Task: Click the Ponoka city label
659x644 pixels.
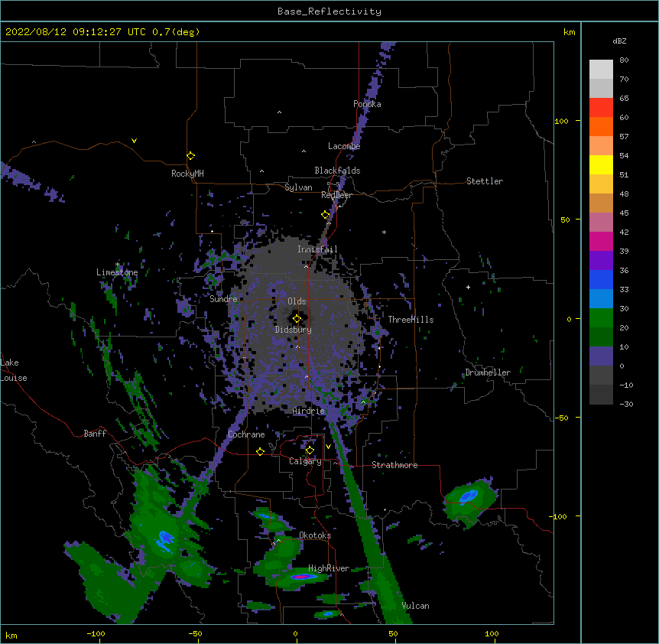Action: point(367,104)
